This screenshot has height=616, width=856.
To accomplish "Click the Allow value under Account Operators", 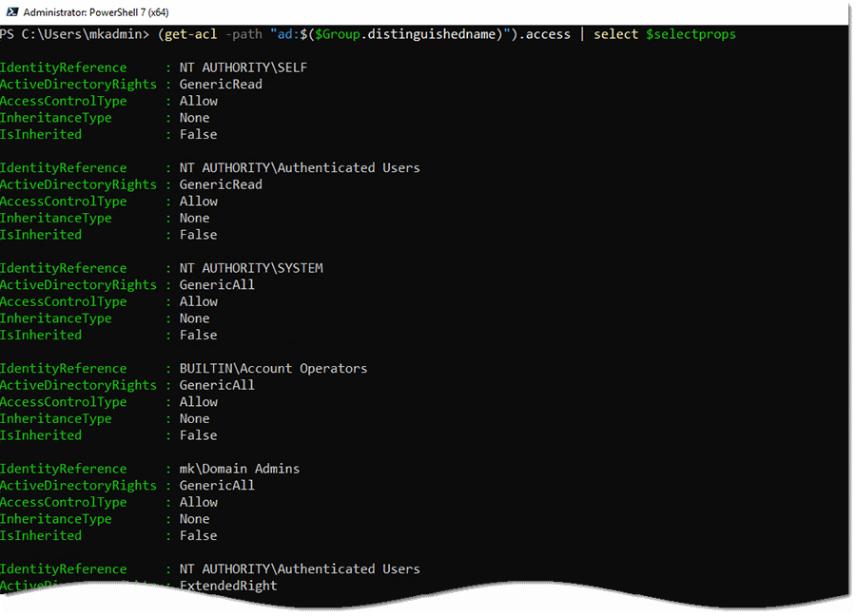I will 199,402.
